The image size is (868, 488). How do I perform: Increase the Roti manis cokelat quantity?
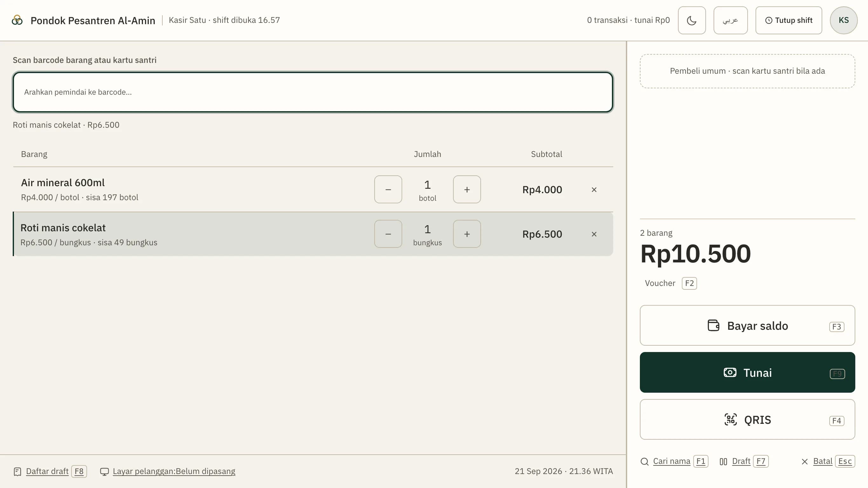467,234
